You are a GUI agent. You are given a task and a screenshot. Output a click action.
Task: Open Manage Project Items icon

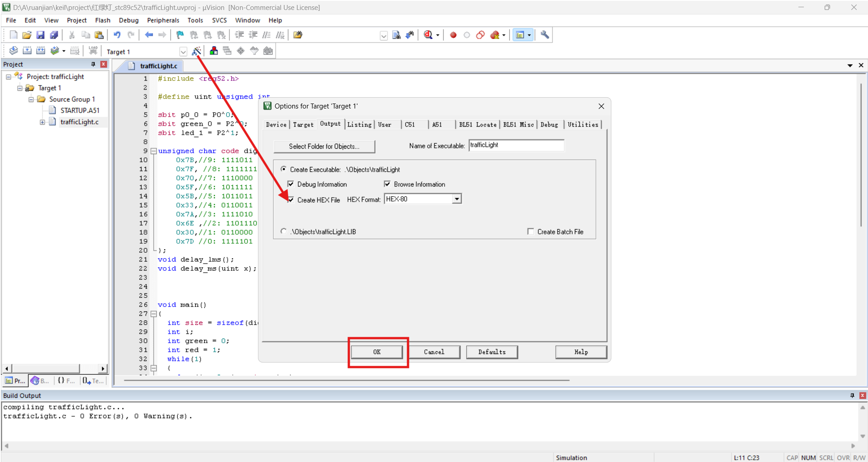pos(214,51)
